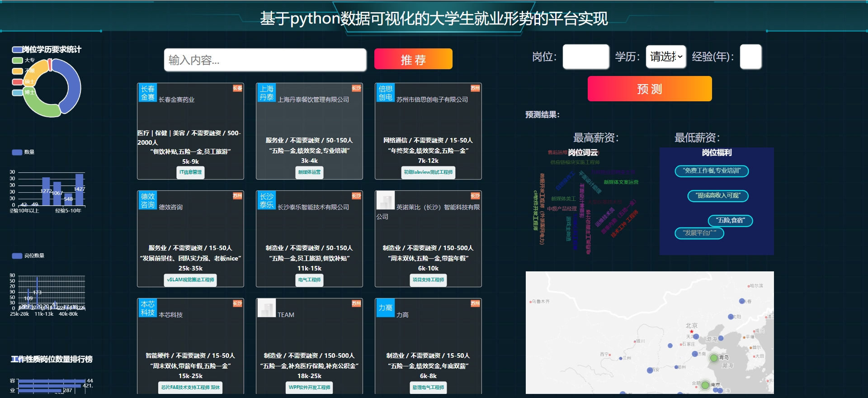Screen dimensions: 868x398
Task: Click the 德效咨询 company logo icon
Action: coord(148,200)
